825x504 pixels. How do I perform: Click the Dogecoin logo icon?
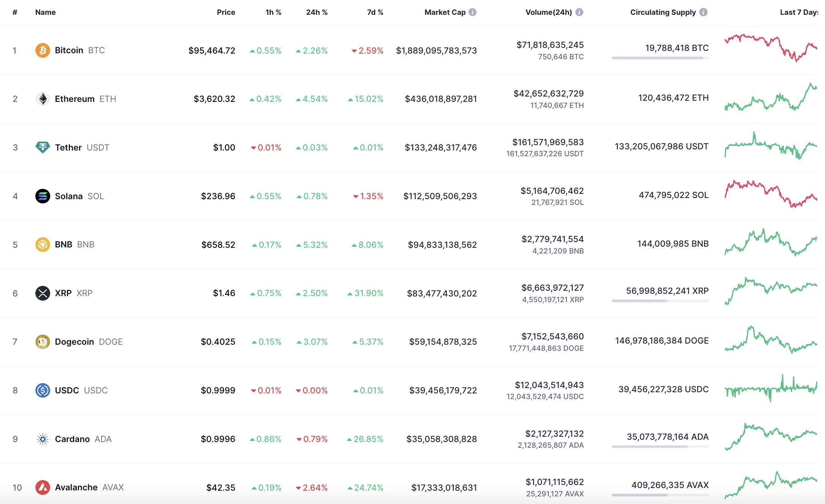(x=43, y=342)
